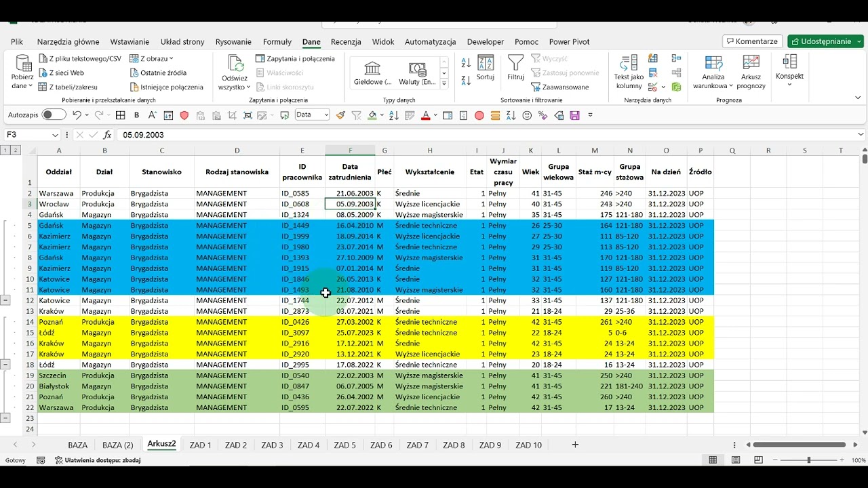This screenshot has height=488, width=868.
Task: Click Z tabeli/zakresu
Action: 68,87
